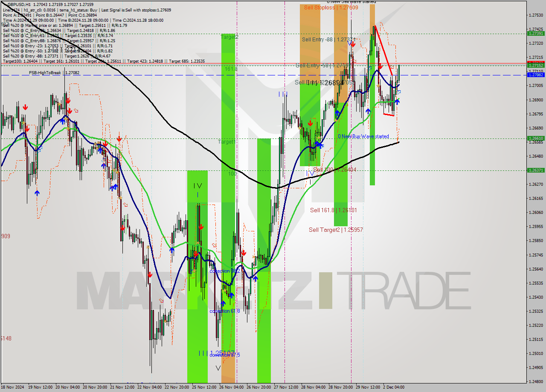Viewport: 546px width, 392px height.
Task: Click the '26 Nov 20:00' time label
Action: click(x=260, y=387)
